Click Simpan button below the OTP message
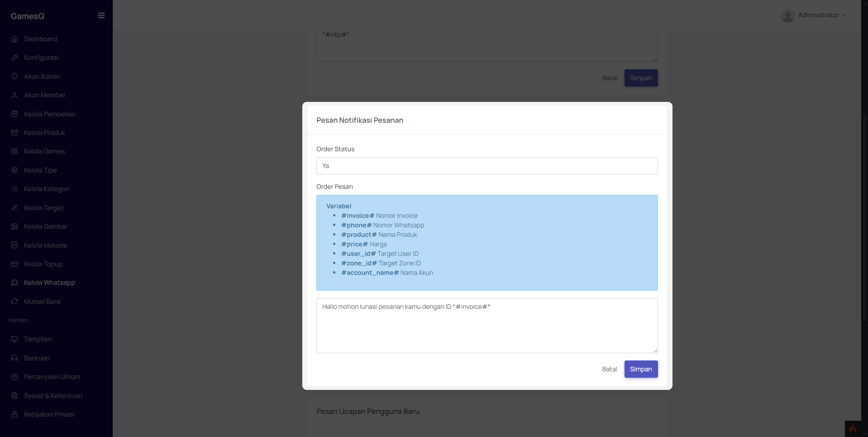Screen dimensions: 868x437 [641, 78]
